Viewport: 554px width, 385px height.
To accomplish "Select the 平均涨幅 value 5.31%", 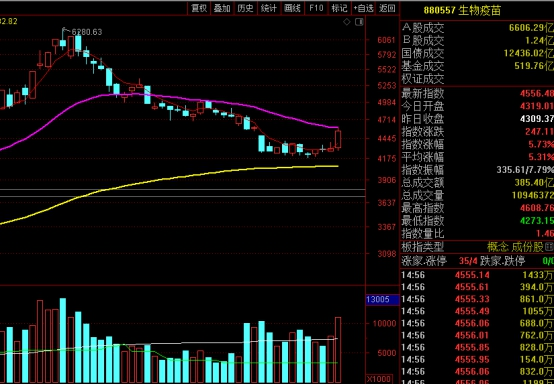I will 541,157.
